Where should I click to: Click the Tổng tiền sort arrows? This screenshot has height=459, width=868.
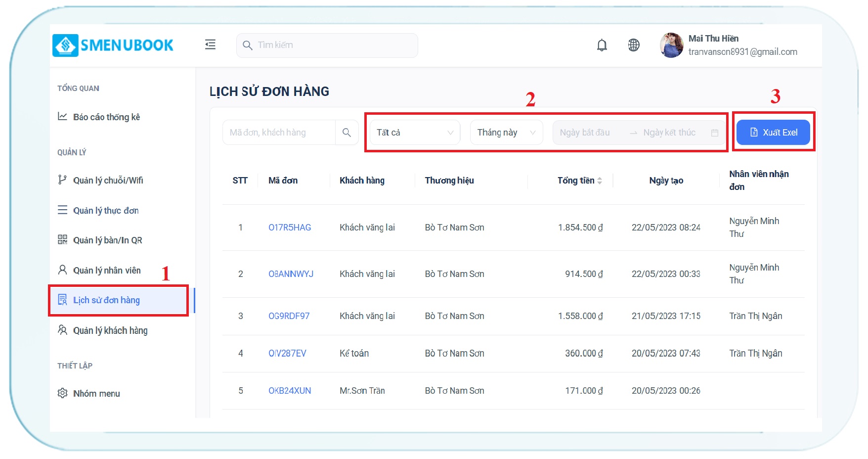click(600, 181)
